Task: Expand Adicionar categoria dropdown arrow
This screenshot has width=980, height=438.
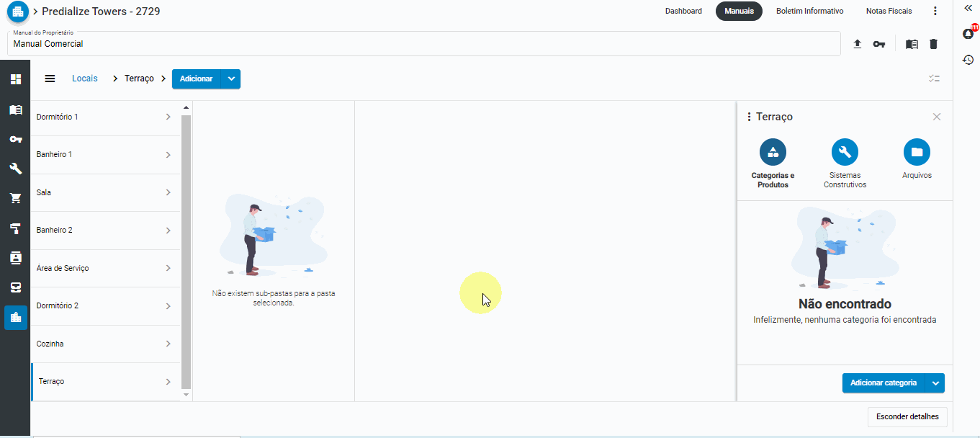Action: [x=935, y=383]
